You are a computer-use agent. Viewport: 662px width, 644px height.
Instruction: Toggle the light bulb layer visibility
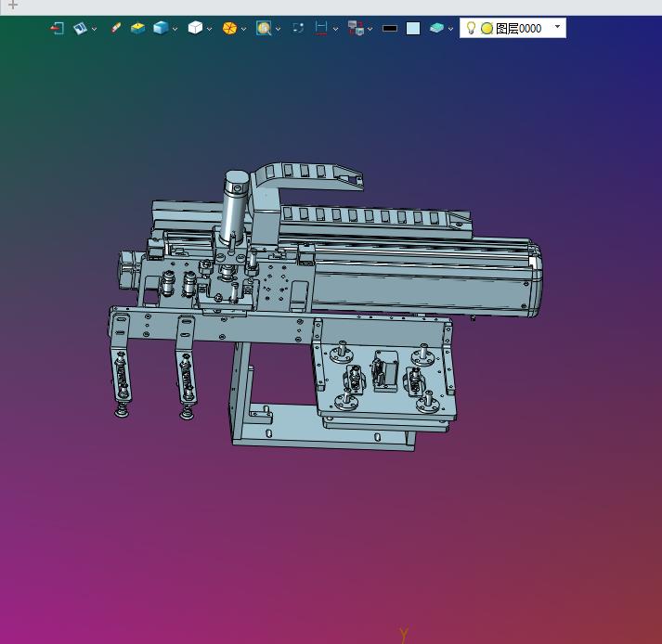471,28
